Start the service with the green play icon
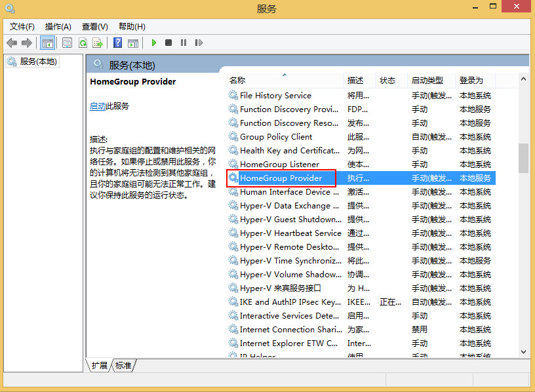 [x=154, y=43]
